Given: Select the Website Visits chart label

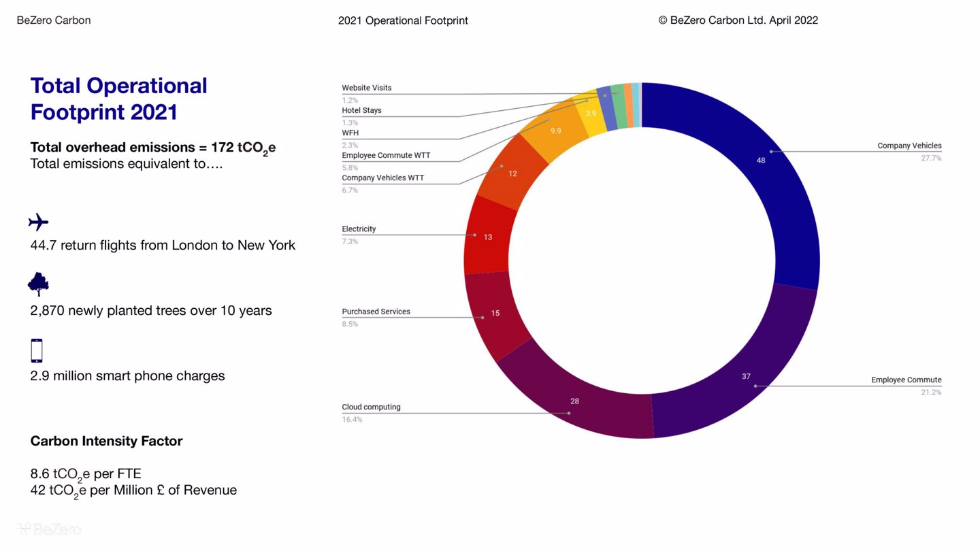Looking at the screenshot, I should click(x=366, y=88).
